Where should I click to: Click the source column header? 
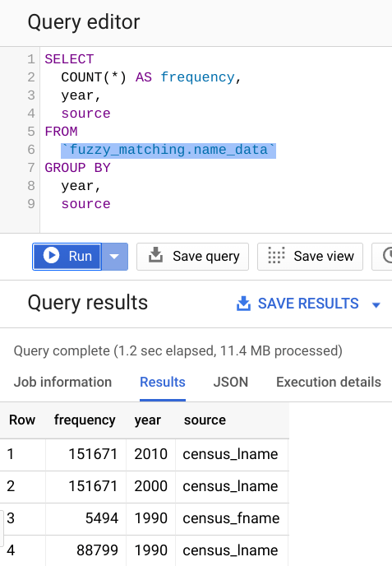pos(205,420)
